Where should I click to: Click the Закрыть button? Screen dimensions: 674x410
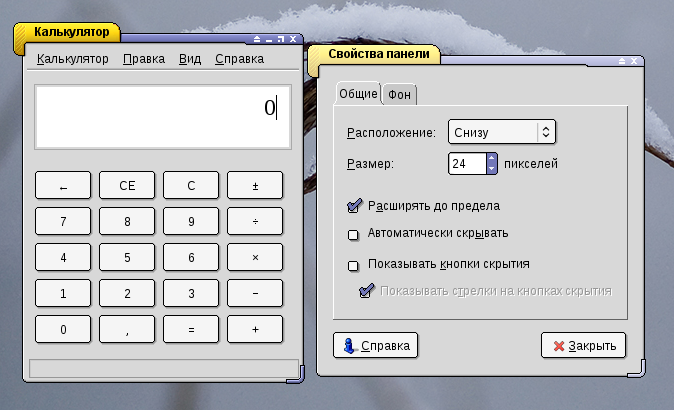(x=583, y=345)
